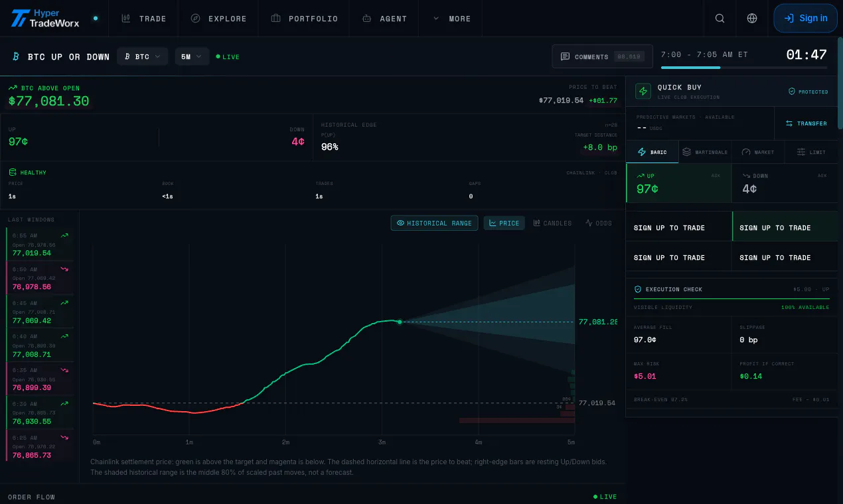The width and height of the screenshot is (843, 504).
Task: Click the current price dot on chart
Action: point(400,322)
